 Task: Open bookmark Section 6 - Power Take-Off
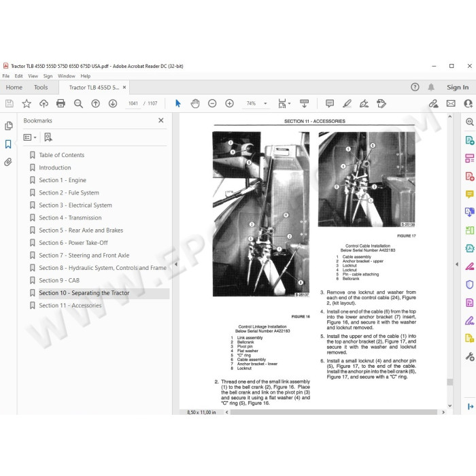coord(73,243)
